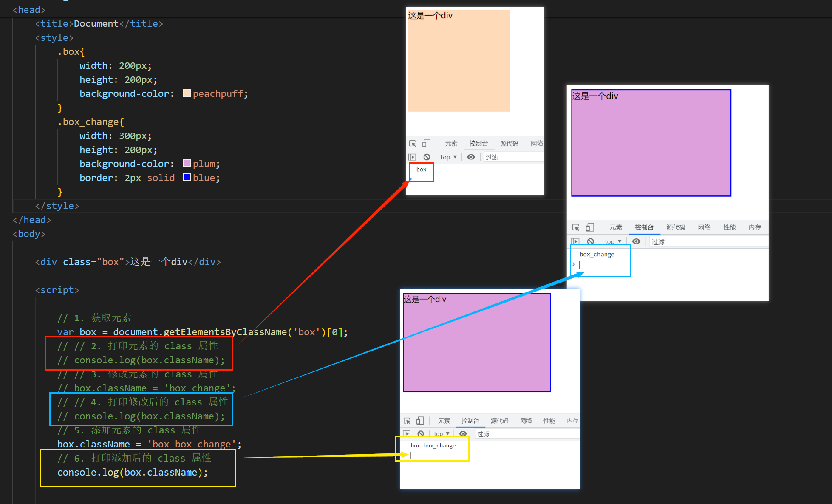The height and width of the screenshot is (504, 832).
Task: Clear console in panel logging only 'box'
Action: (427, 157)
